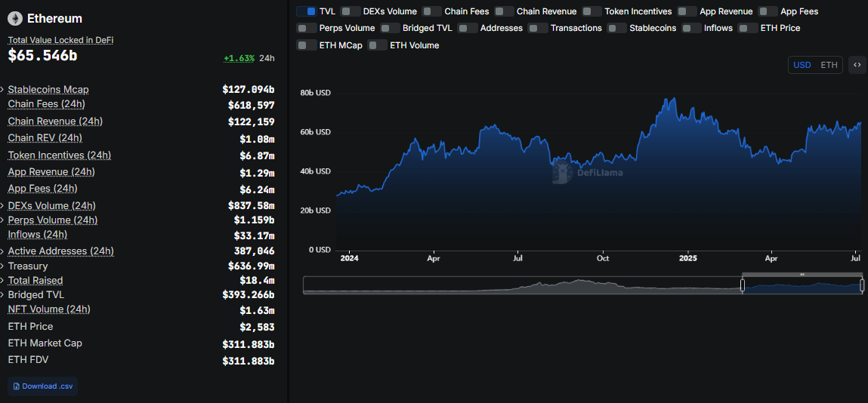Click the embed code icon button
868x403 pixels.
coord(857,65)
